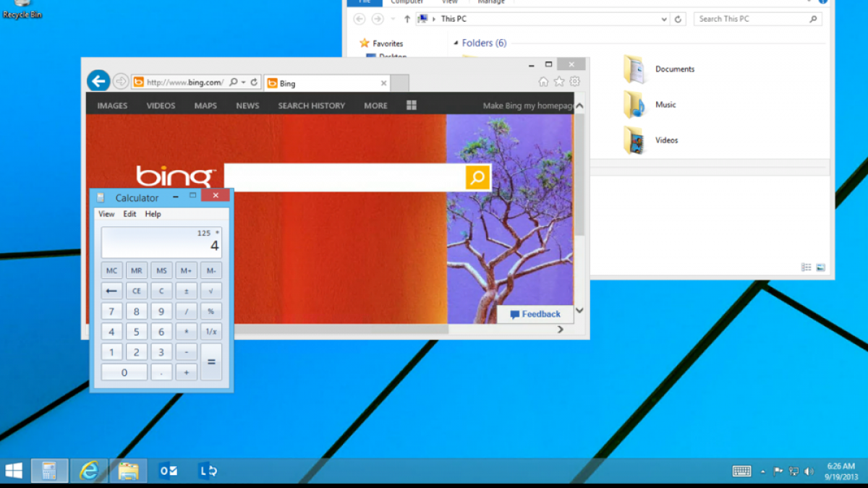Click the Internet Explorer back arrow button

point(98,81)
